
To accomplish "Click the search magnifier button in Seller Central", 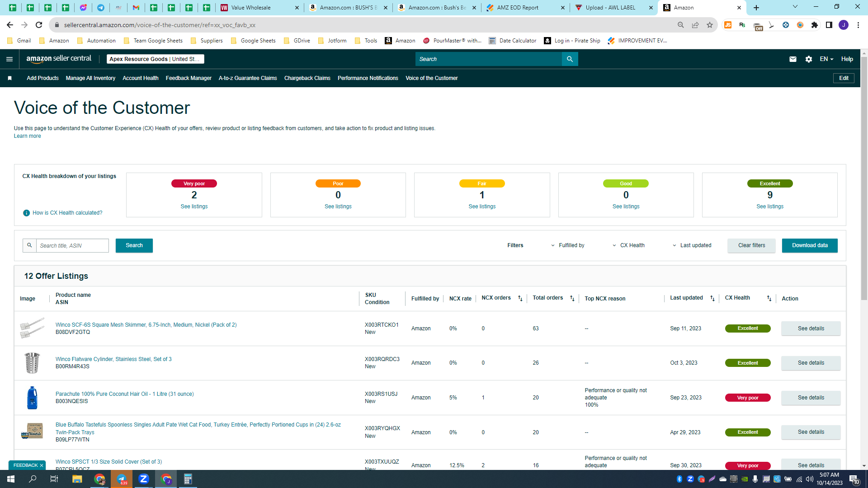I will 570,59.
